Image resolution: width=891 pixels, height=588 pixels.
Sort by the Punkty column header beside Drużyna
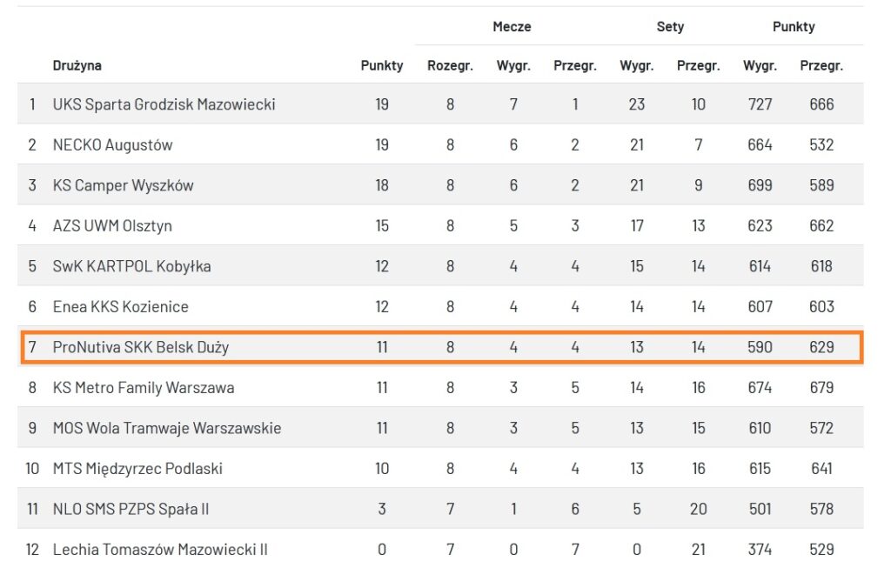point(382,65)
